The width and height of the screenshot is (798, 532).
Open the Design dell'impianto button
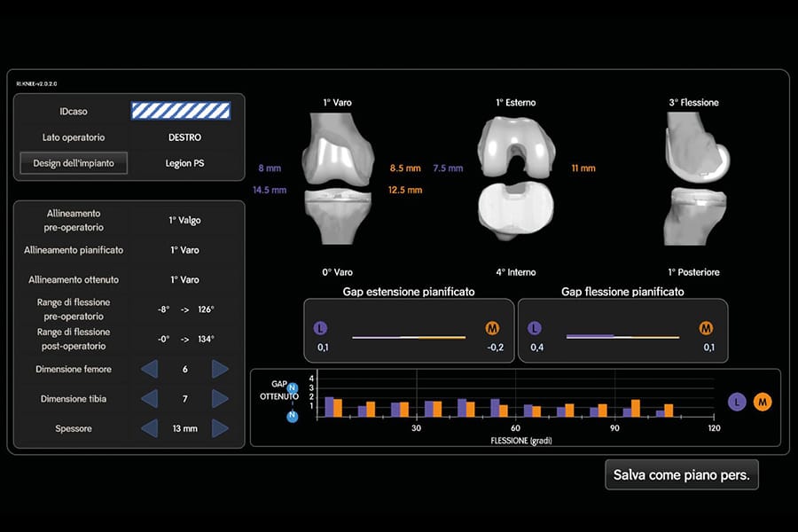(x=74, y=163)
